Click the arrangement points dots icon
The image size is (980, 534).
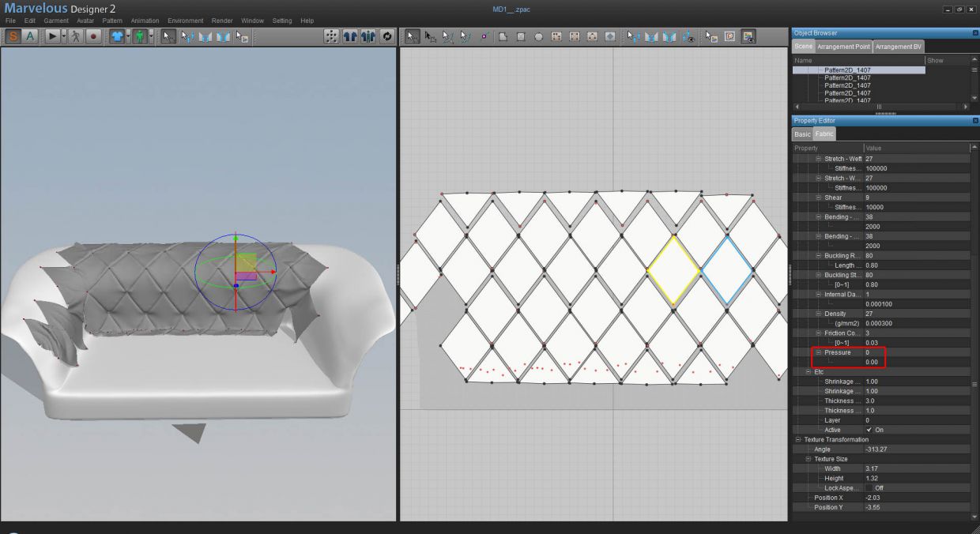coord(332,36)
